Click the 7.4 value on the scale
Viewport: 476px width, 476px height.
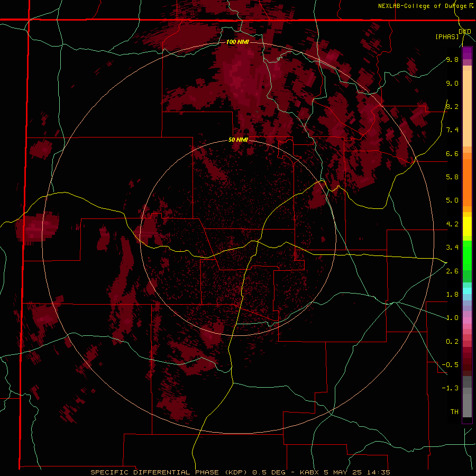coord(452,130)
